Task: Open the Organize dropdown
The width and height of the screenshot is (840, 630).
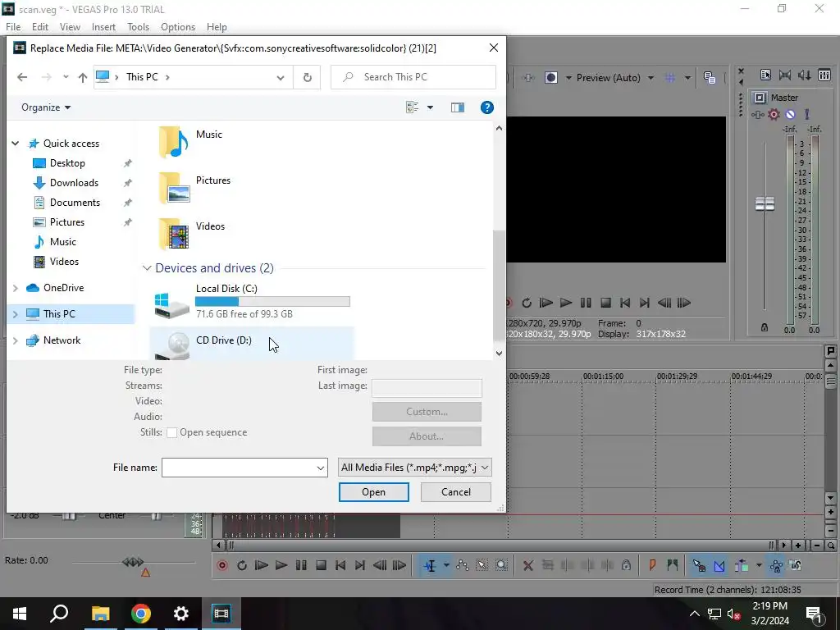Action: [x=46, y=107]
